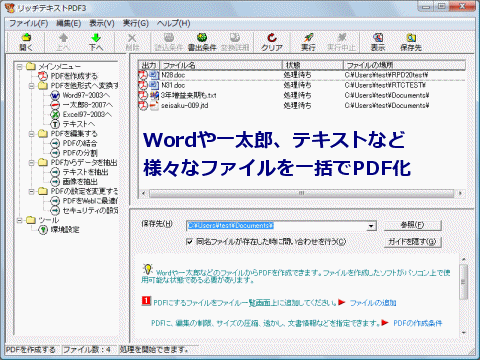The image size is (480, 360).
Task: Follow the PDFの作成条件 link
Action: tap(418, 323)
